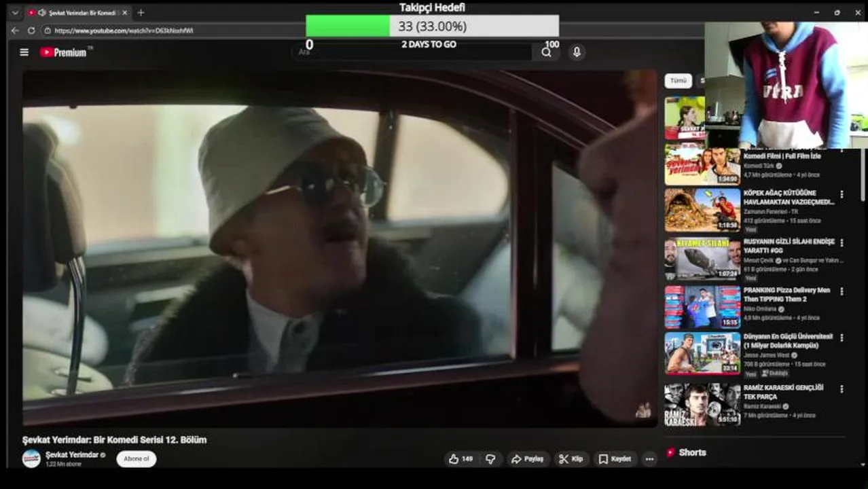Open options for RUSYANIN GİZLİ SİLAHI video
This screenshot has width=868, height=489.
[x=842, y=242]
